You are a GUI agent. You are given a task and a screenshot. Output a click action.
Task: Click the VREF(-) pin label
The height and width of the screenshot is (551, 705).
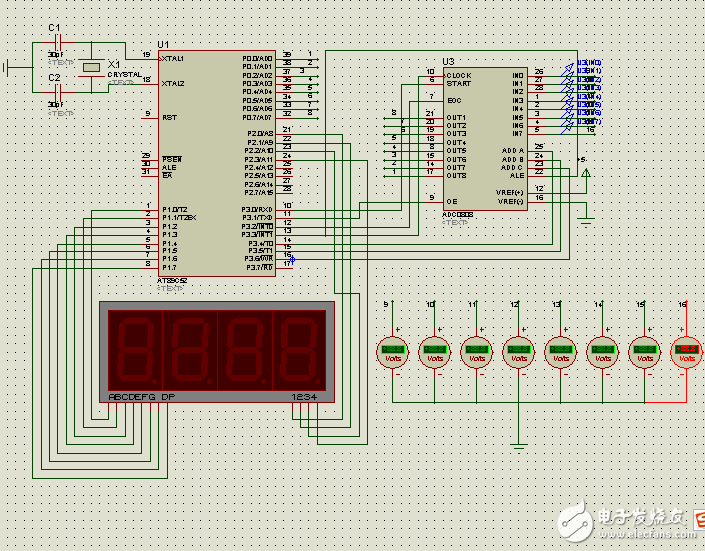click(510, 202)
